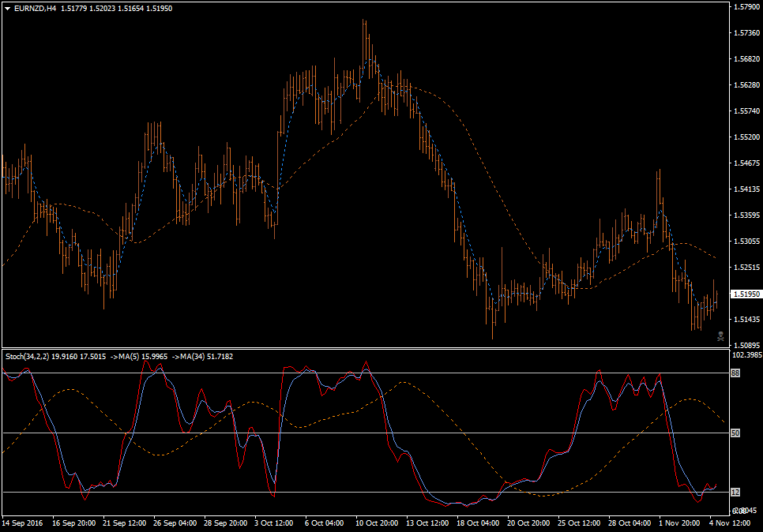
Task: Click the 20 Oct 20:00 time marker
Action: pos(528,523)
